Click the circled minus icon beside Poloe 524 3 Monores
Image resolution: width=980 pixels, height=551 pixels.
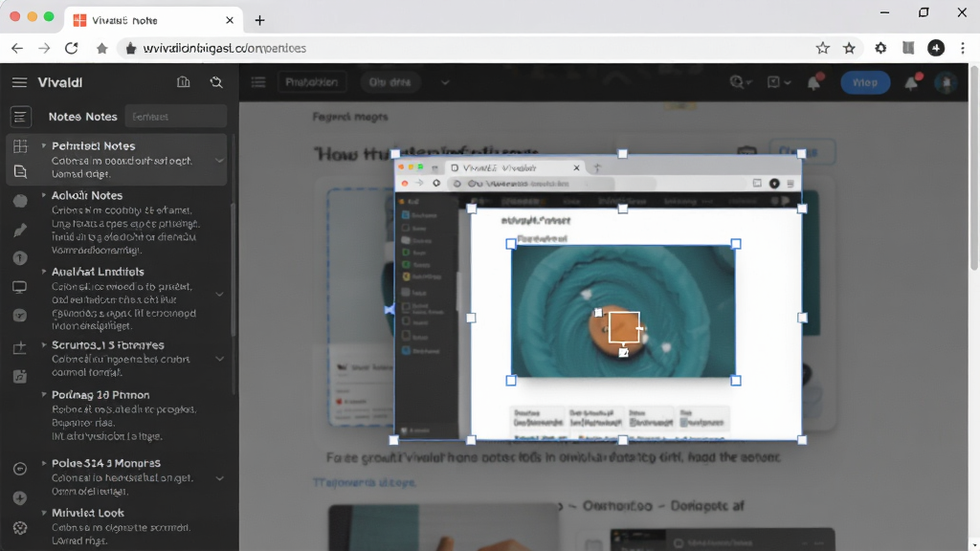[x=20, y=469]
